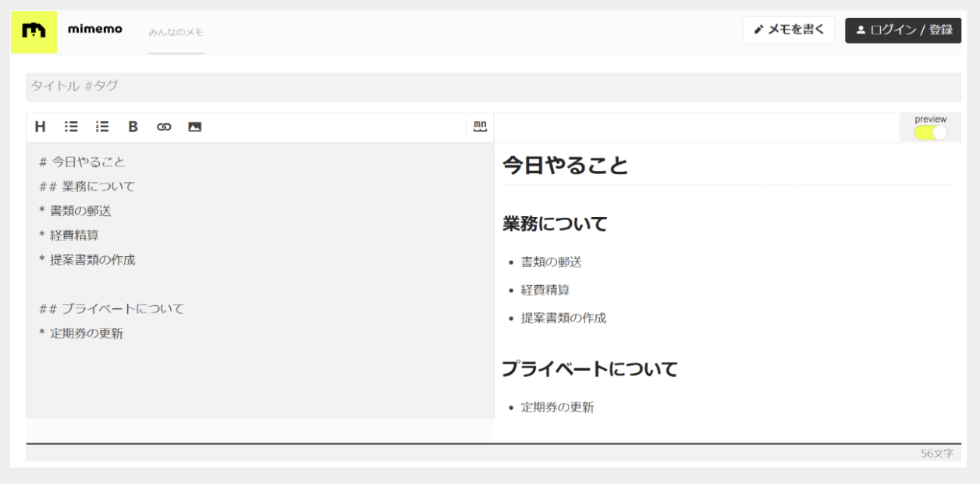Apply bold with the B icon
This screenshot has height=484, width=980.
point(132,126)
